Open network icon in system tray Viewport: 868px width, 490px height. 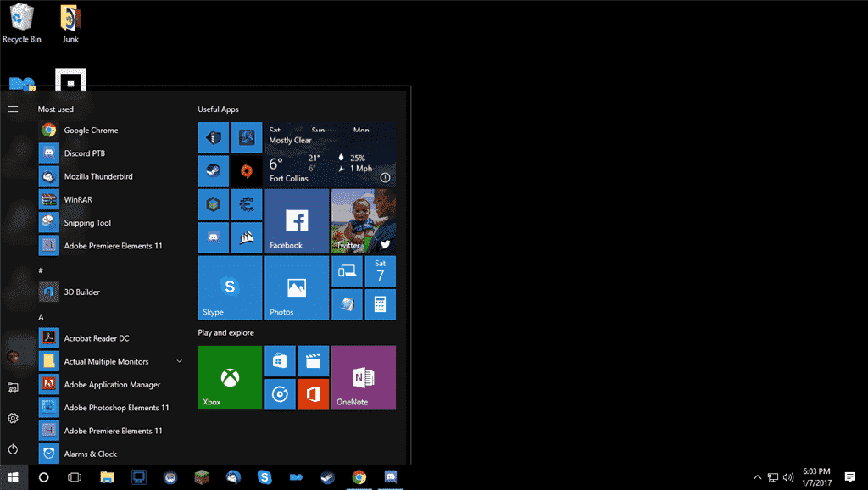point(773,477)
